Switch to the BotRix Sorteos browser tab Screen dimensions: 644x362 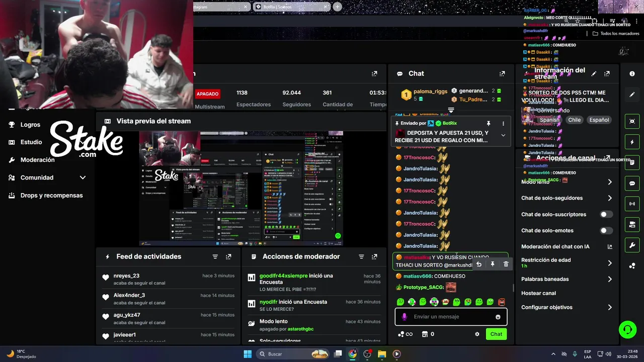click(x=291, y=7)
